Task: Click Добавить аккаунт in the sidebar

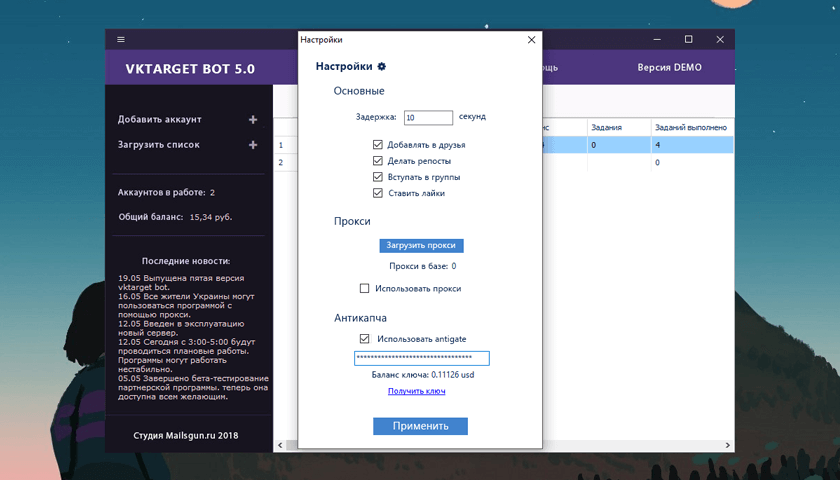Action: (160, 119)
